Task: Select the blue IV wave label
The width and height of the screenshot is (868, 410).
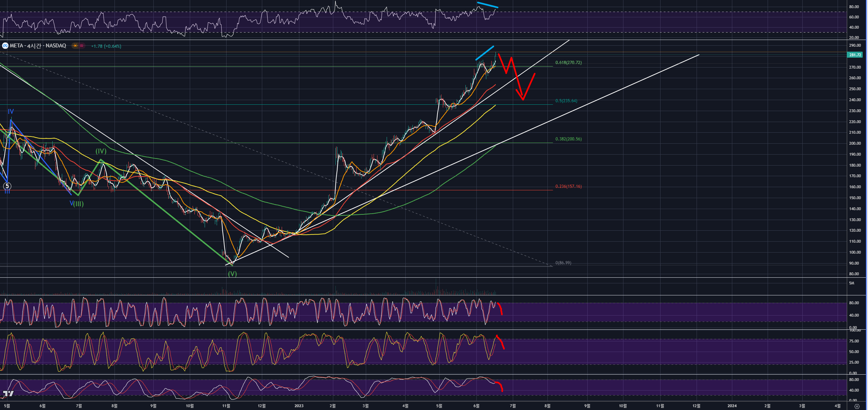Action: [x=11, y=111]
